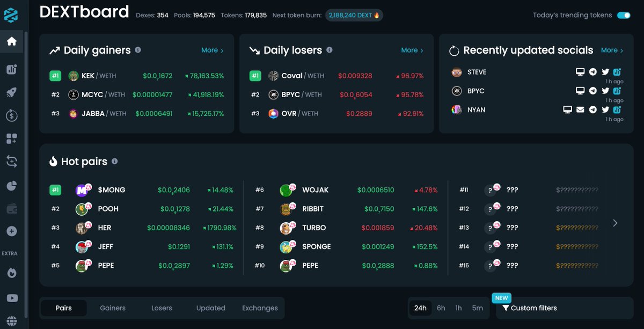644x329 pixels.
Task: Select the 1h timeframe
Action: [458, 308]
